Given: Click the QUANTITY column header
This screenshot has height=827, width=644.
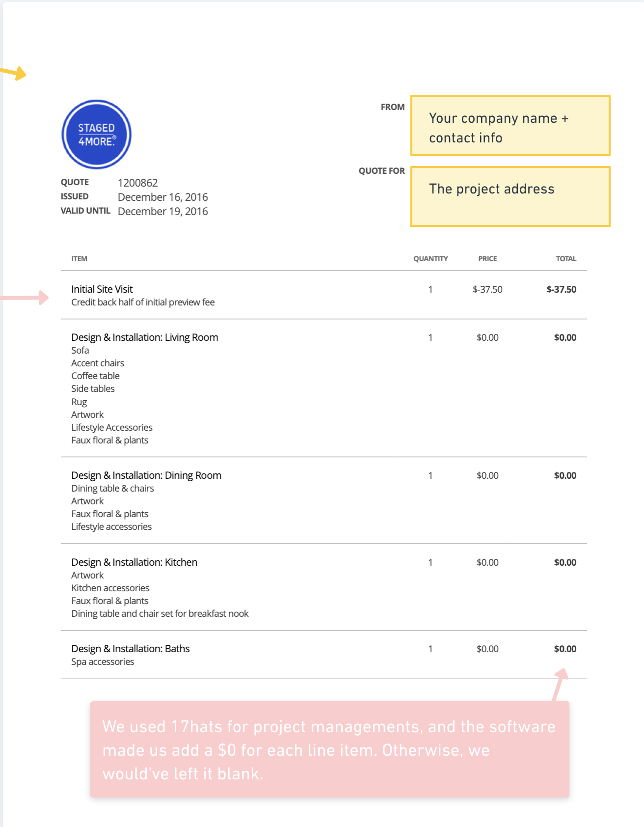Looking at the screenshot, I should 430,259.
